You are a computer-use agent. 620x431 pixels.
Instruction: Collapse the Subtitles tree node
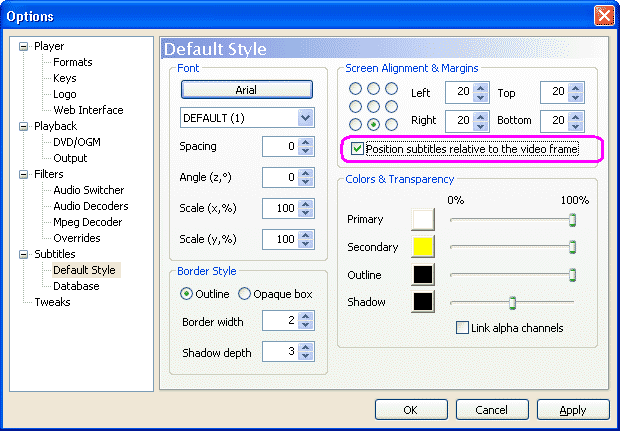click(x=24, y=254)
